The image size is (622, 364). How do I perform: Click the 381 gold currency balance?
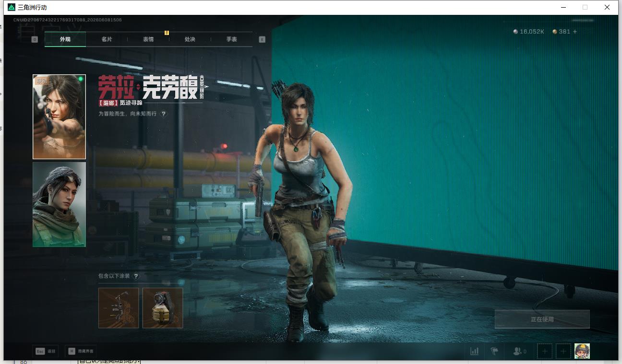(562, 32)
